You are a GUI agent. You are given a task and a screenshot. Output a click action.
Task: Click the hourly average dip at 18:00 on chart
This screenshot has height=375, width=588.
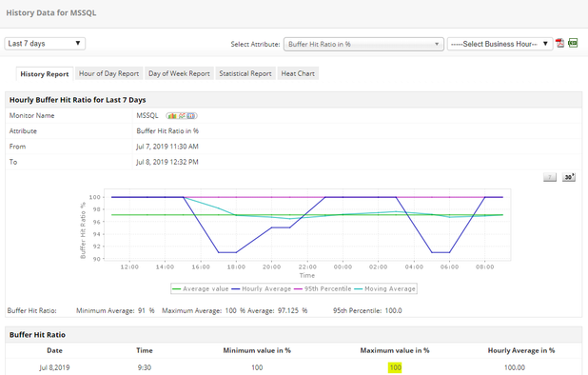236,252
